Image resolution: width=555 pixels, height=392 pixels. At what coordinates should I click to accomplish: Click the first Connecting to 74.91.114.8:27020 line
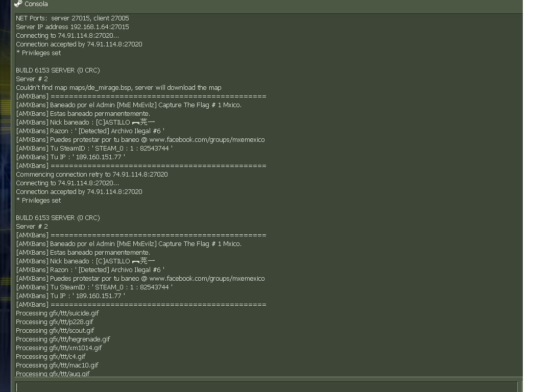pos(67,36)
